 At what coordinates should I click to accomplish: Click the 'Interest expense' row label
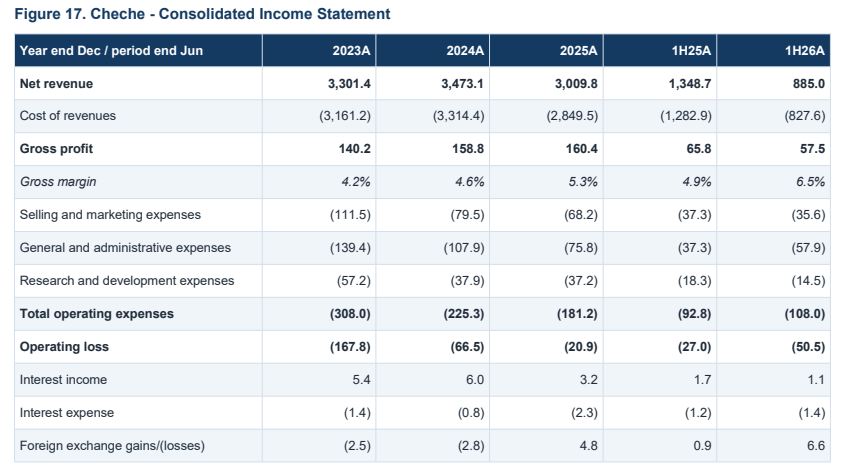pos(67,413)
